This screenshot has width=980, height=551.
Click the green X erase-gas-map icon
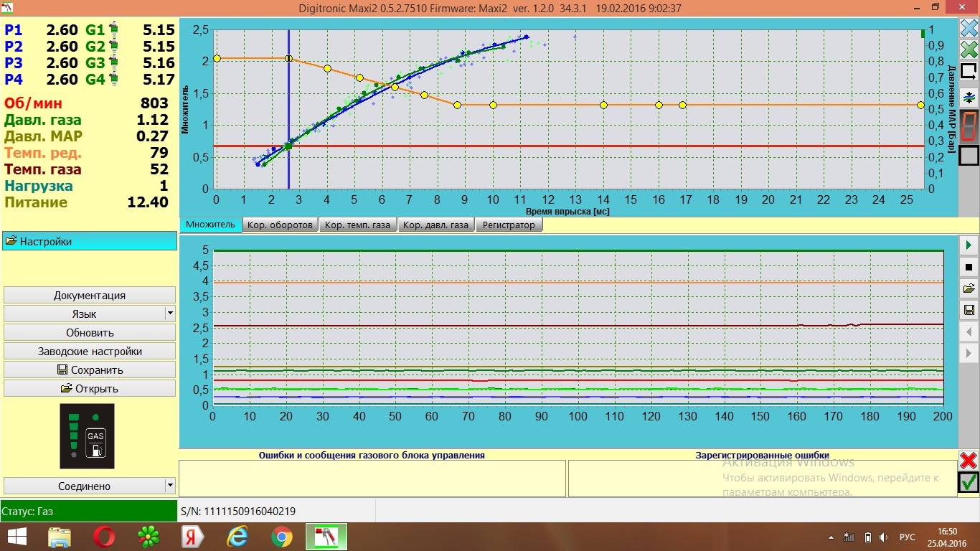969,50
